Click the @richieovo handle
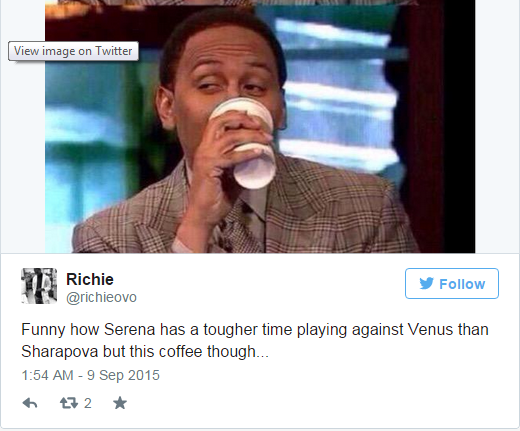 tap(101, 297)
